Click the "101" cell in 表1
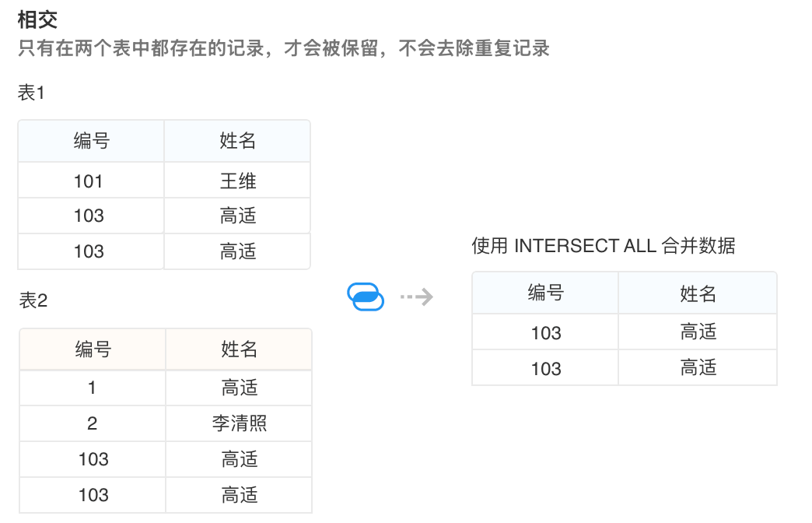The image size is (812, 523). 89,181
